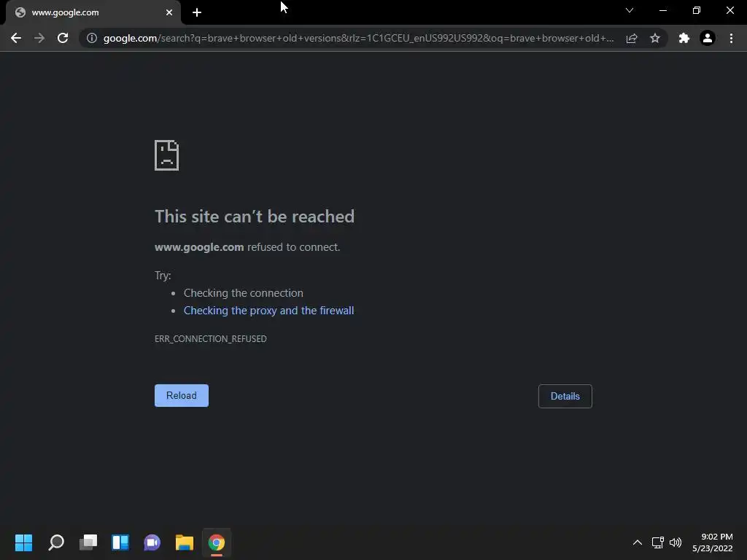
Task: Open the Extensions puzzle icon
Action: click(x=684, y=38)
